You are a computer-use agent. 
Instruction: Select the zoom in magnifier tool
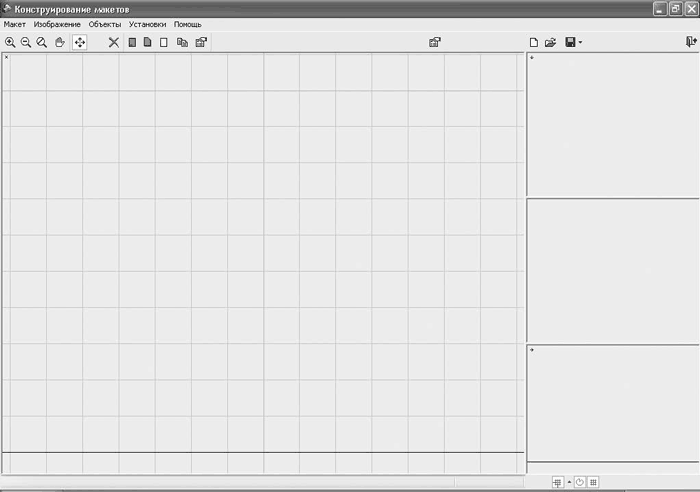pyautogui.click(x=10, y=42)
